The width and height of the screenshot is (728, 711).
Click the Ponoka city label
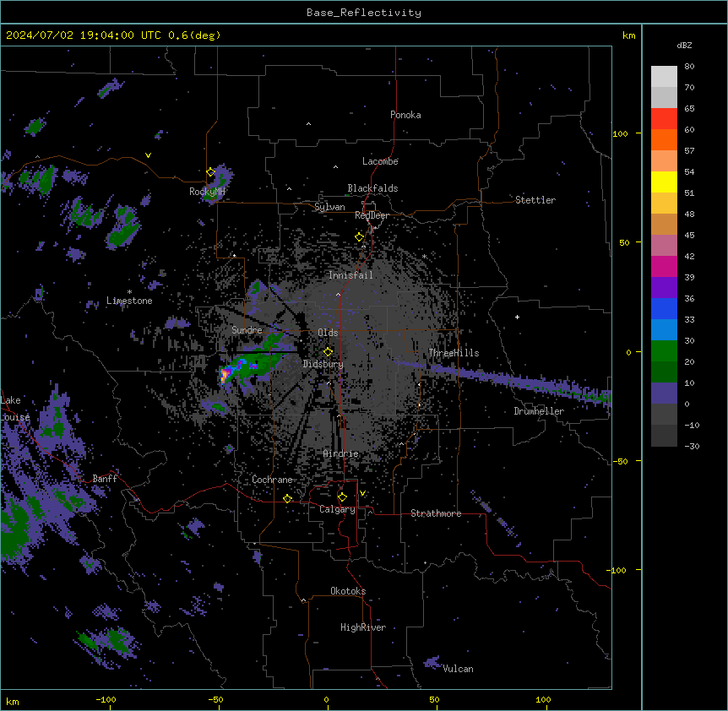pos(405,115)
